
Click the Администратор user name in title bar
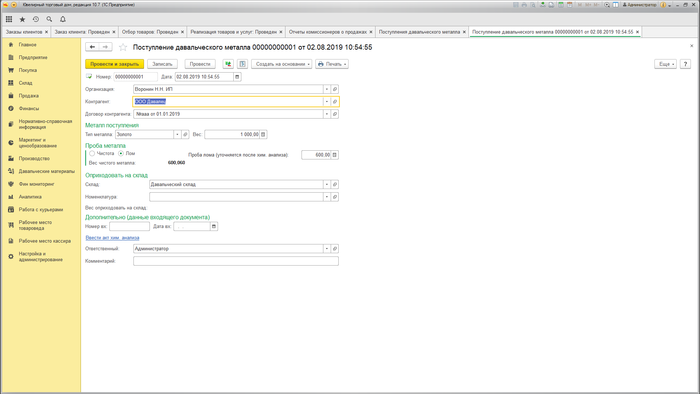pyautogui.click(x=640, y=5)
